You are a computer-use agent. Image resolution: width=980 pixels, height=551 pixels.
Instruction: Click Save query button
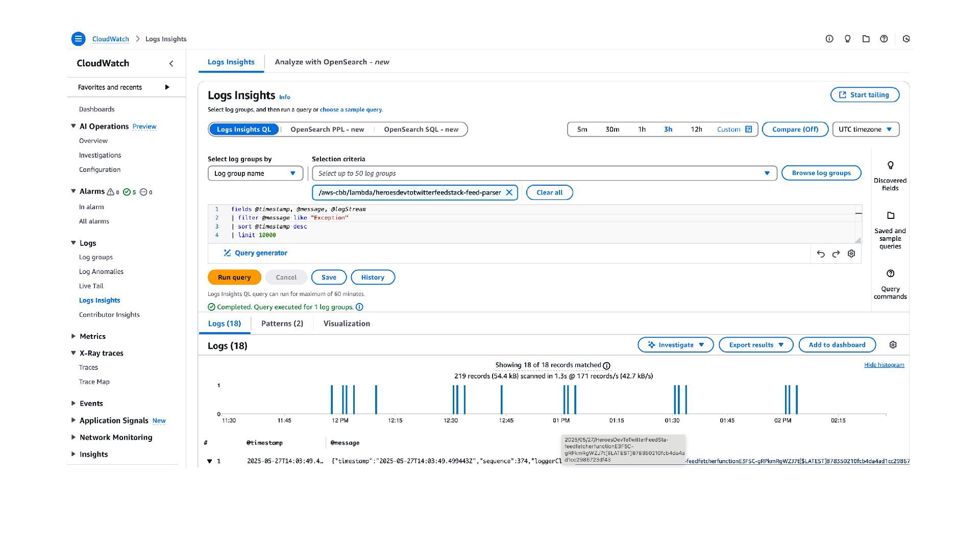[329, 277]
